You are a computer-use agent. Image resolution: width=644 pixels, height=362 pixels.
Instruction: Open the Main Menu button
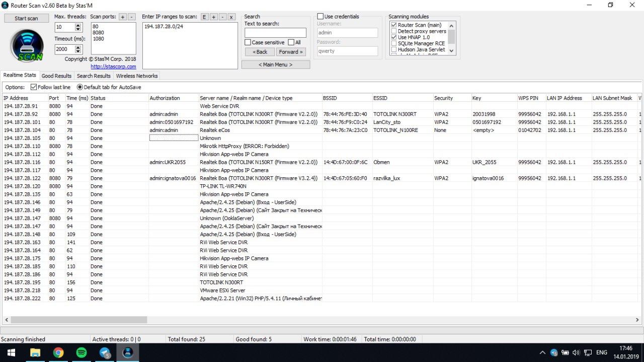[276, 64]
